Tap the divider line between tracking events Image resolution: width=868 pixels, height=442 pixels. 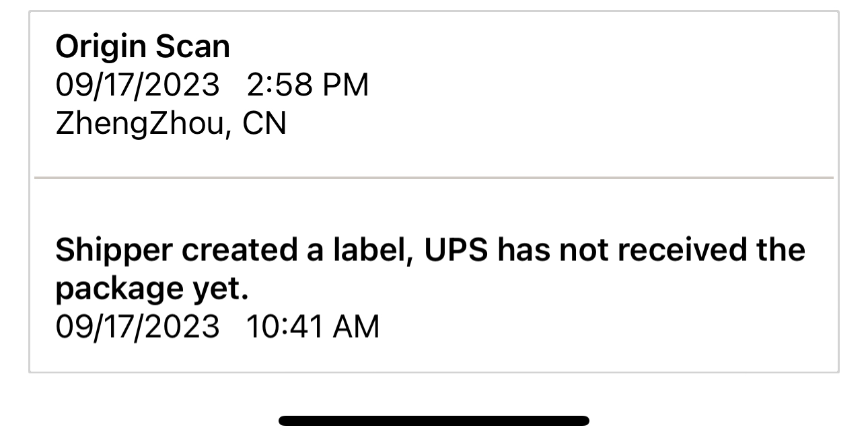434,178
